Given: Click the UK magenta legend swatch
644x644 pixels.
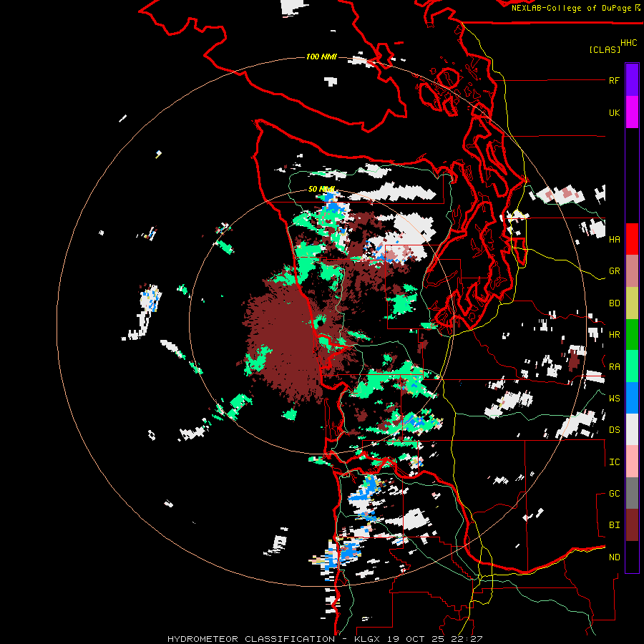Looking at the screenshot, I should point(632,112).
